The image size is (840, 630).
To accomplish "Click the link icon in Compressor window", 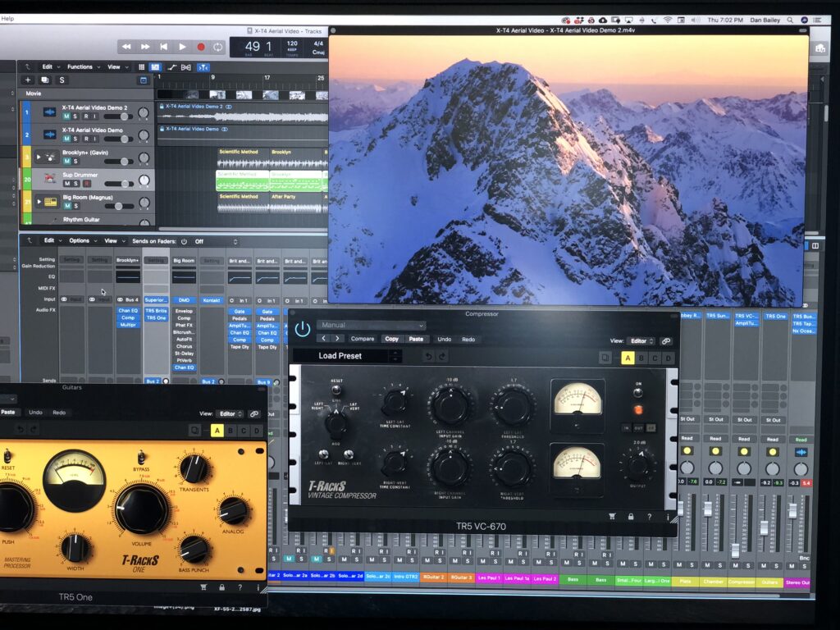I will (x=666, y=341).
